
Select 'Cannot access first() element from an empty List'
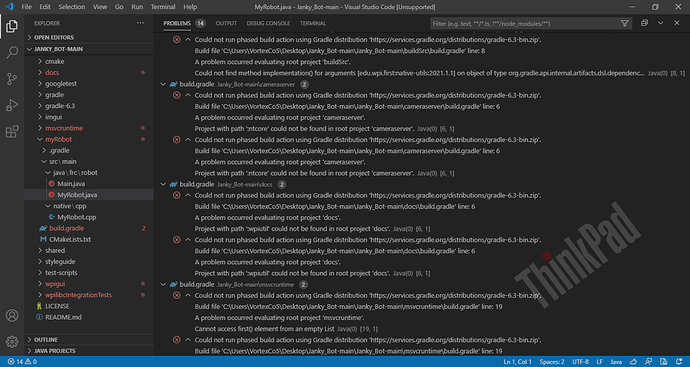point(264,329)
